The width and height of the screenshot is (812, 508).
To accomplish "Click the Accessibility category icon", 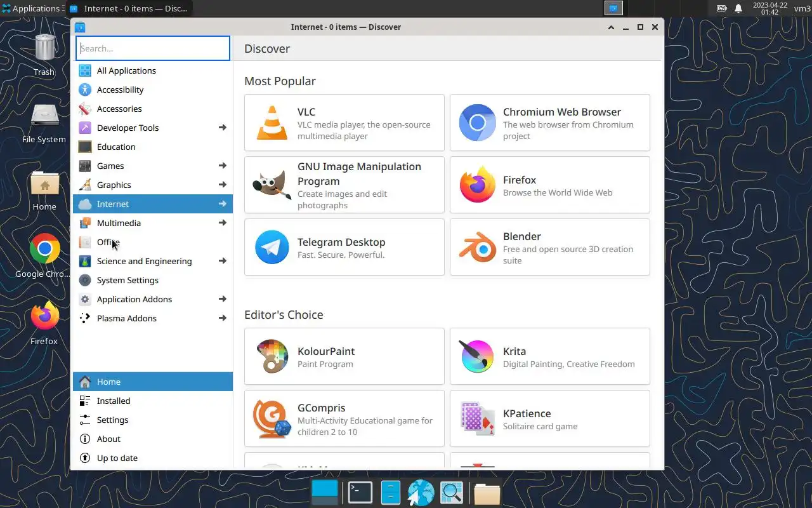I will click(x=85, y=90).
